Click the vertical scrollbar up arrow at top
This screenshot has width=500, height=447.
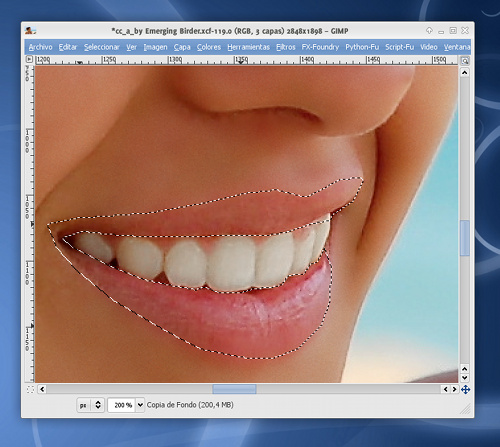(465, 72)
